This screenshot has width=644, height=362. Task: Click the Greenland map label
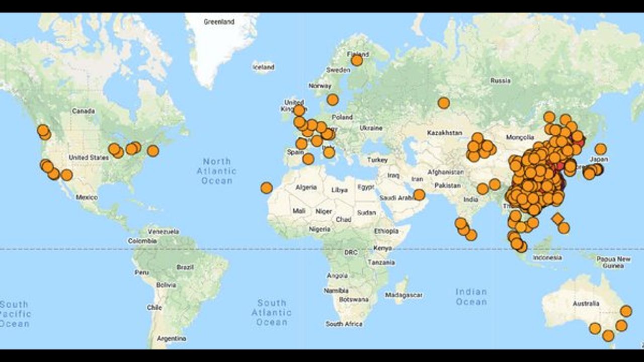point(219,22)
